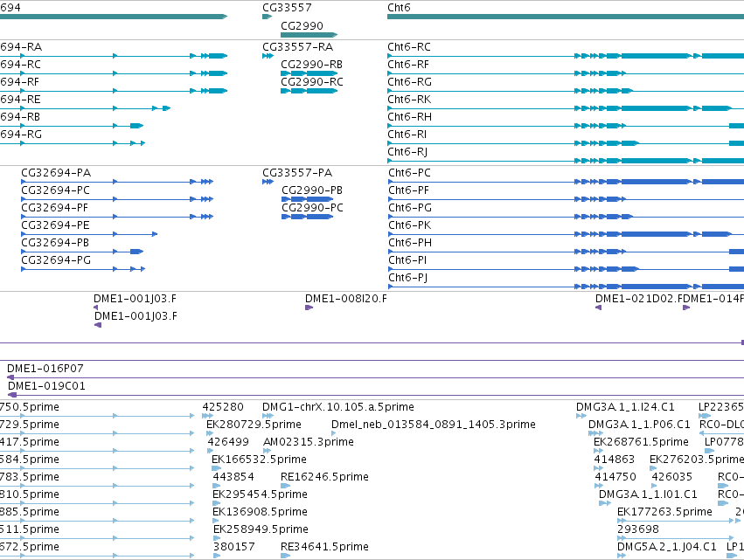The image size is (744, 560).
Task: Select the Cht6-PF protein label
Action: click(408, 190)
